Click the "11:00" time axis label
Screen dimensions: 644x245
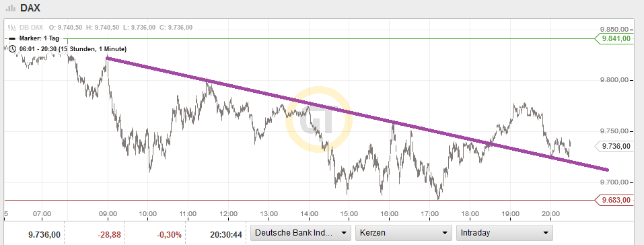[x=188, y=214]
